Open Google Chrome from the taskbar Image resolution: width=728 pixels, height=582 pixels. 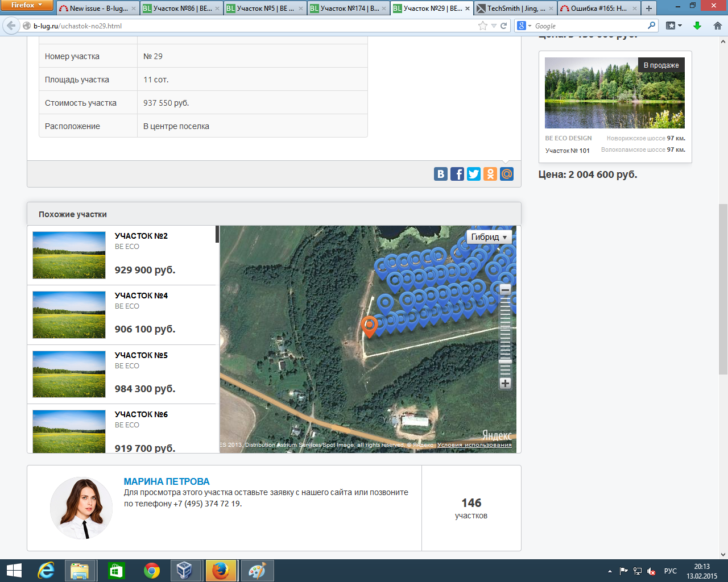pos(151,570)
